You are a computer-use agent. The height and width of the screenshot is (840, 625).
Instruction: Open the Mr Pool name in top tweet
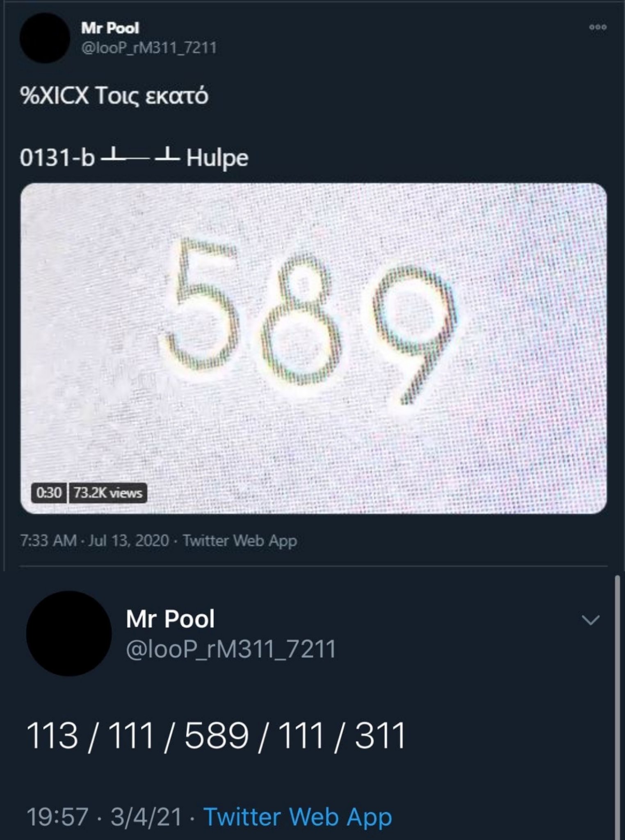tap(110, 28)
